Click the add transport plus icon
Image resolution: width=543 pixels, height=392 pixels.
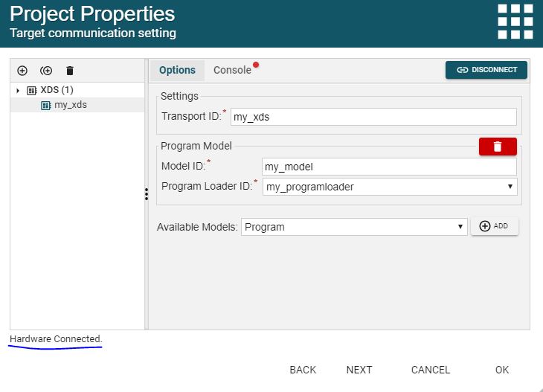22,71
